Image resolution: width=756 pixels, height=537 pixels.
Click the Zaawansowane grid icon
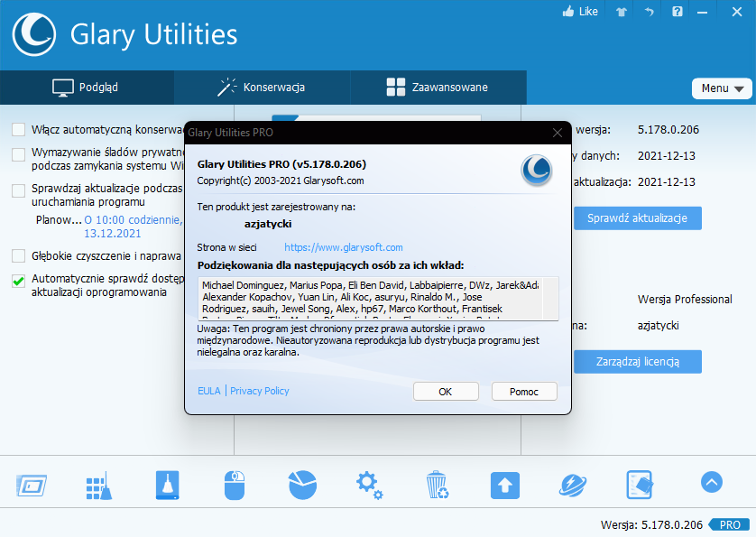pyautogui.click(x=396, y=88)
